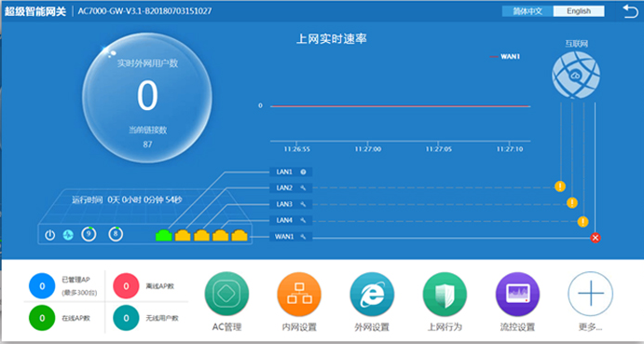Image resolution: width=644 pixels, height=344 pixels.
Task: Click the back arrow icon at top right
Action: (630, 11)
